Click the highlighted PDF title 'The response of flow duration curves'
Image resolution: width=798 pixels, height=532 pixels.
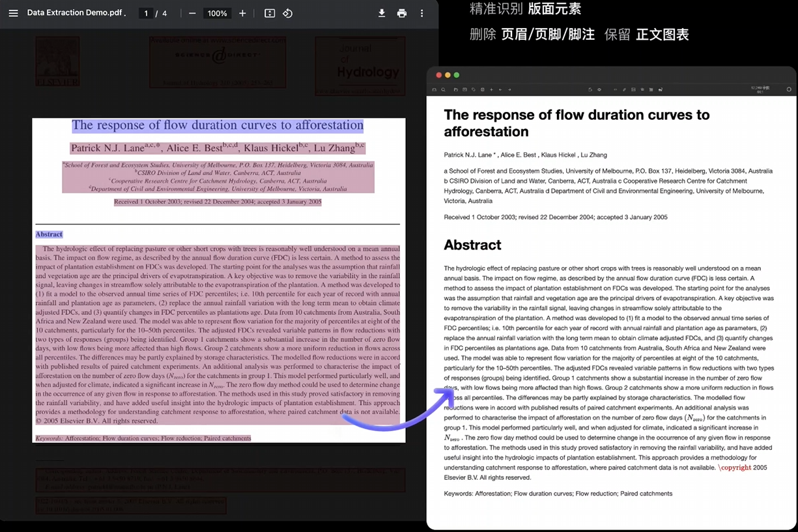click(x=218, y=125)
